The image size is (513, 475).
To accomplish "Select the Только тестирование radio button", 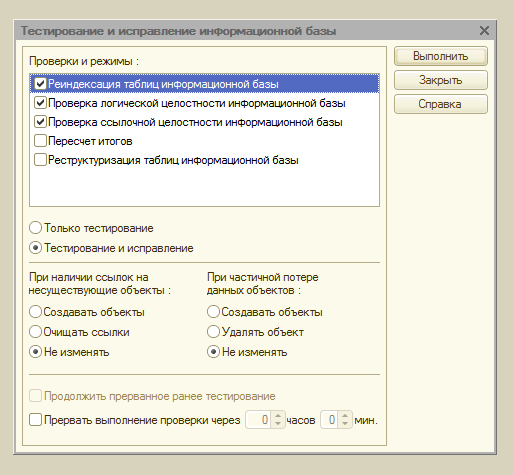I will click(x=35, y=228).
